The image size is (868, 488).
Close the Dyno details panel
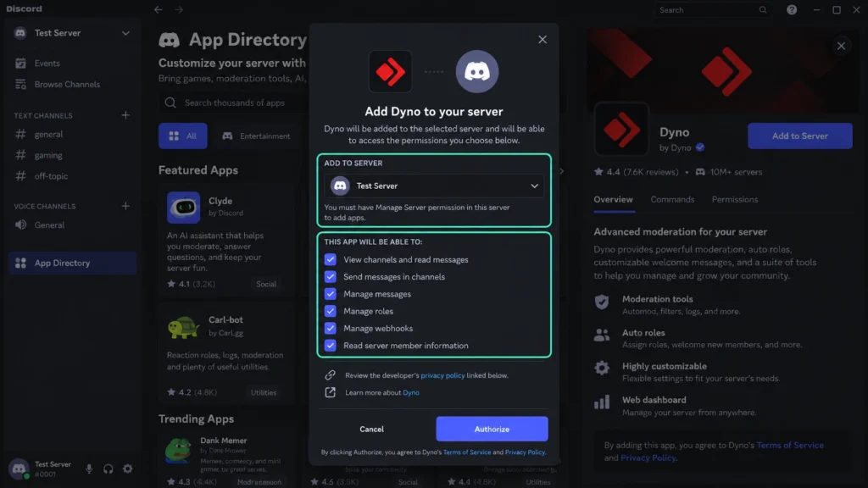tap(841, 46)
